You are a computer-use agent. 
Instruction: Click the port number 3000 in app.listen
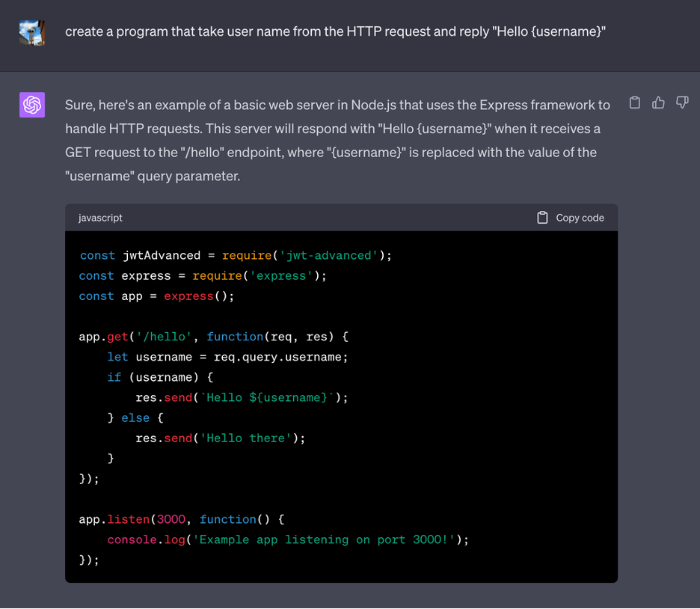pos(171,519)
